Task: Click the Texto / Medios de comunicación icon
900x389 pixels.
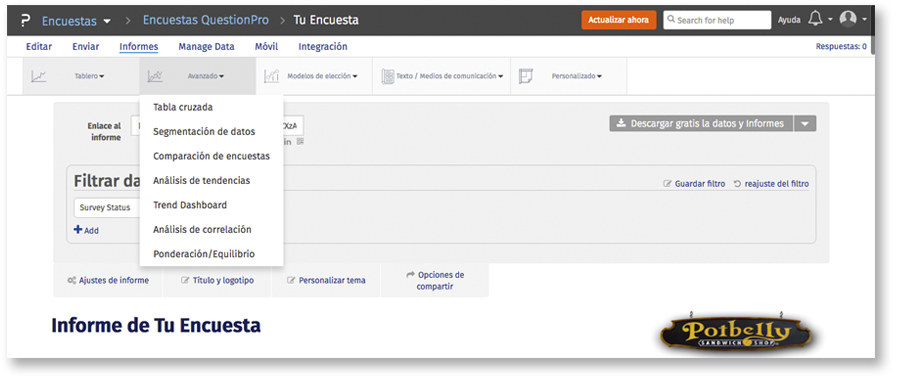Action: click(388, 76)
